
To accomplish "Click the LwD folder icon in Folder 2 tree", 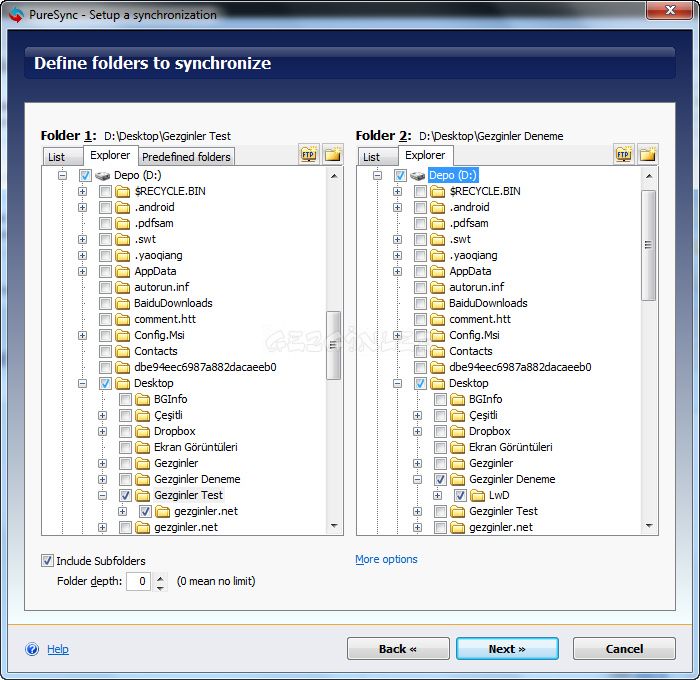I will [478, 495].
